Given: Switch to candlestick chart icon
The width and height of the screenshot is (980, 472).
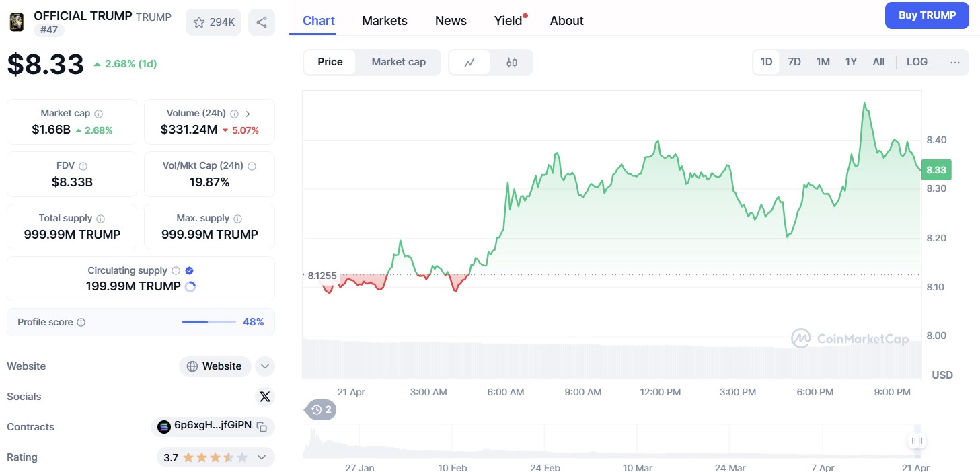Looking at the screenshot, I should click(512, 63).
